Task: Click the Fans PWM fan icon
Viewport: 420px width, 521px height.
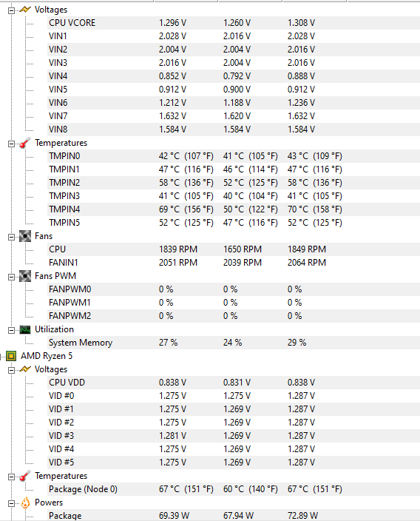Action: point(25,276)
